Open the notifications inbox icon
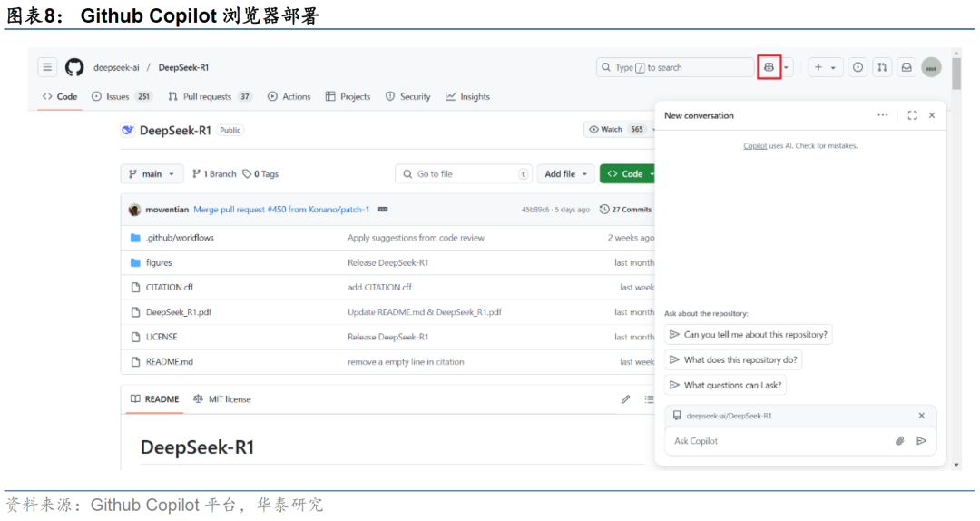 [x=906, y=67]
